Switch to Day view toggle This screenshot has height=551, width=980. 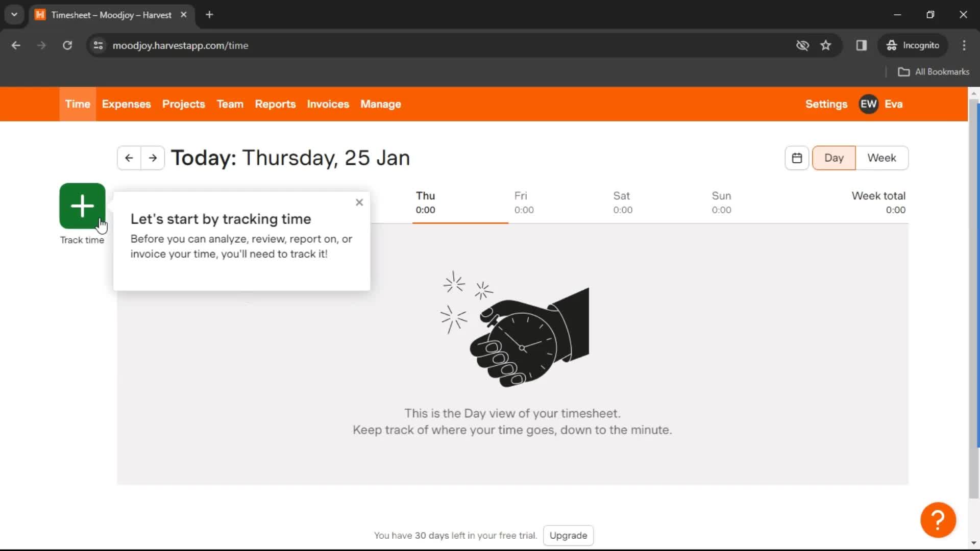tap(834, 157)
